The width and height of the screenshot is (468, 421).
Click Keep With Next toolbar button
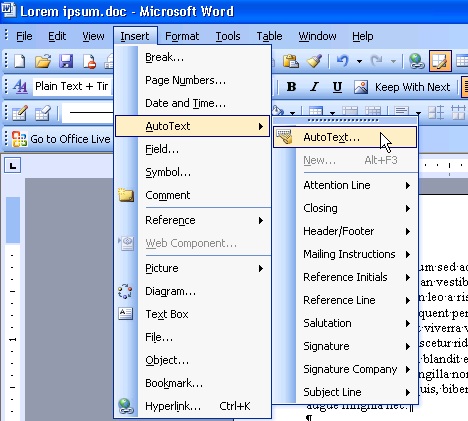tap(412, 87)
